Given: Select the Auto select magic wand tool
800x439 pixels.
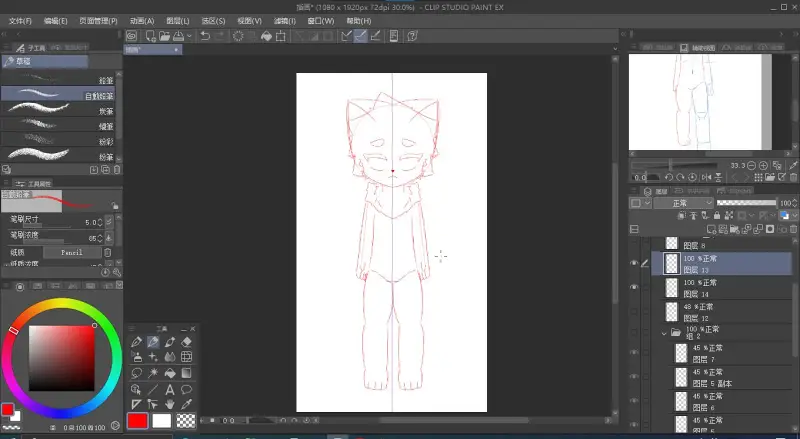Looking at the screenshot, I should tap(153, 373).
